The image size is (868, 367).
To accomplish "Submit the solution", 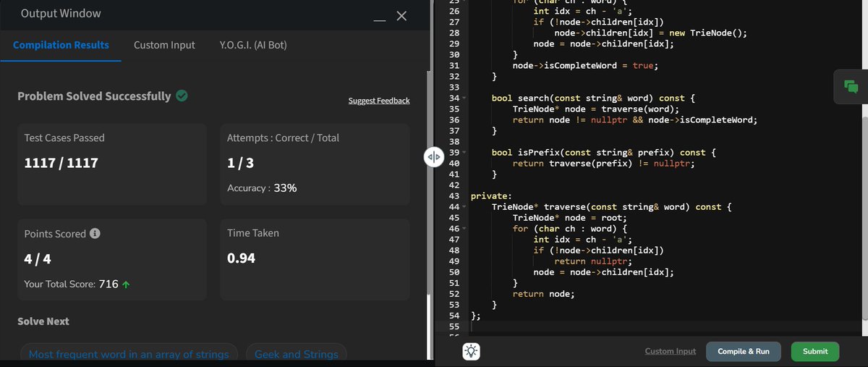I will (x=815, y=351).
